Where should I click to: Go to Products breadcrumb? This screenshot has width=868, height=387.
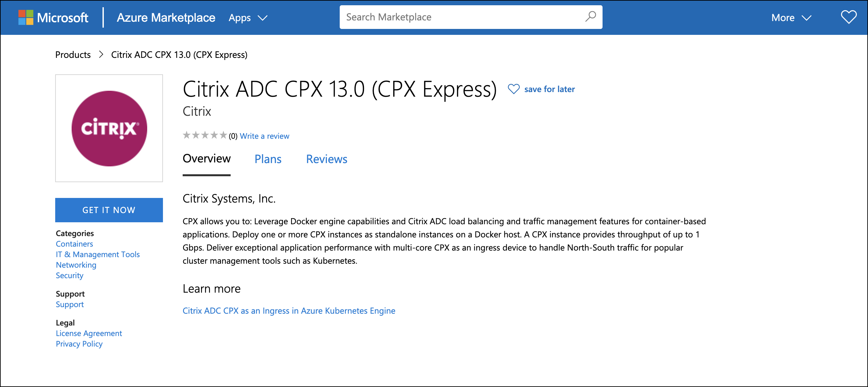point(73,55)
